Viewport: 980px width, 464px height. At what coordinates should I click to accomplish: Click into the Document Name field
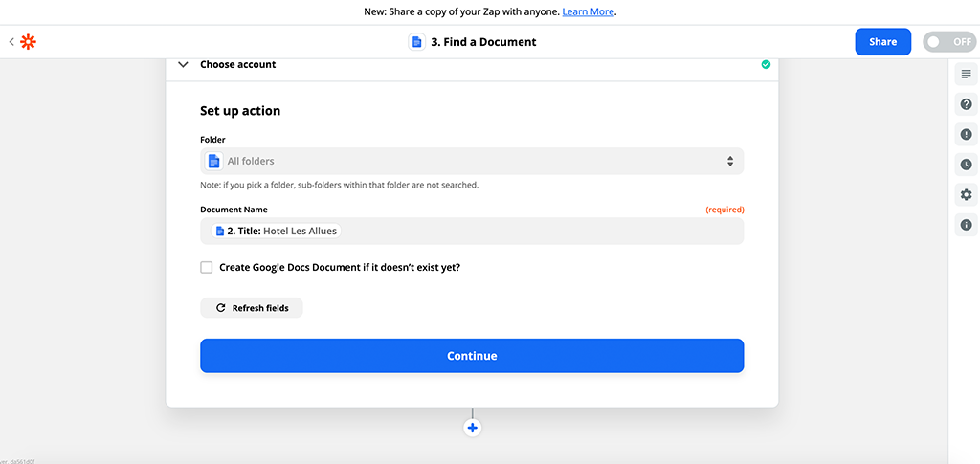(536, 231)
